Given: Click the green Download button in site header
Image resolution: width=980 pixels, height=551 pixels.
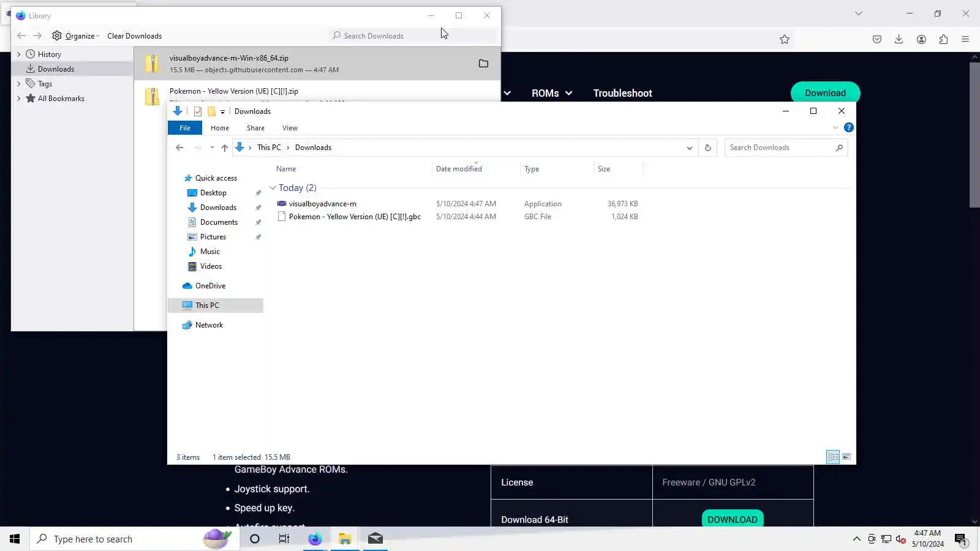Looking at the screenshot, I should 825,93.
